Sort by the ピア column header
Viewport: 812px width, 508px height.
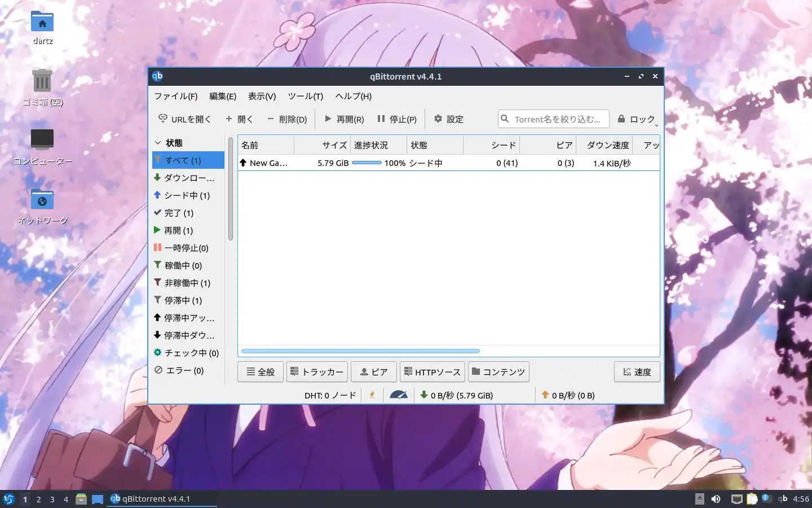point(548,145)
